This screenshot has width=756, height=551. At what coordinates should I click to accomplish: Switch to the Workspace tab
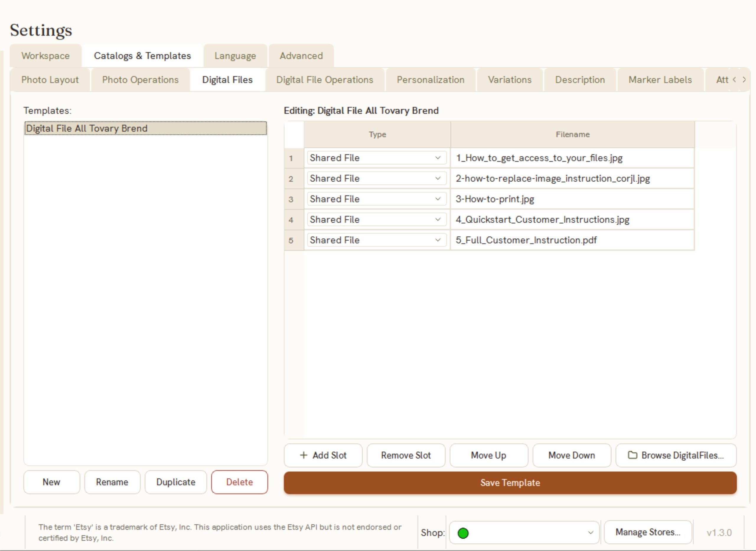46,56
